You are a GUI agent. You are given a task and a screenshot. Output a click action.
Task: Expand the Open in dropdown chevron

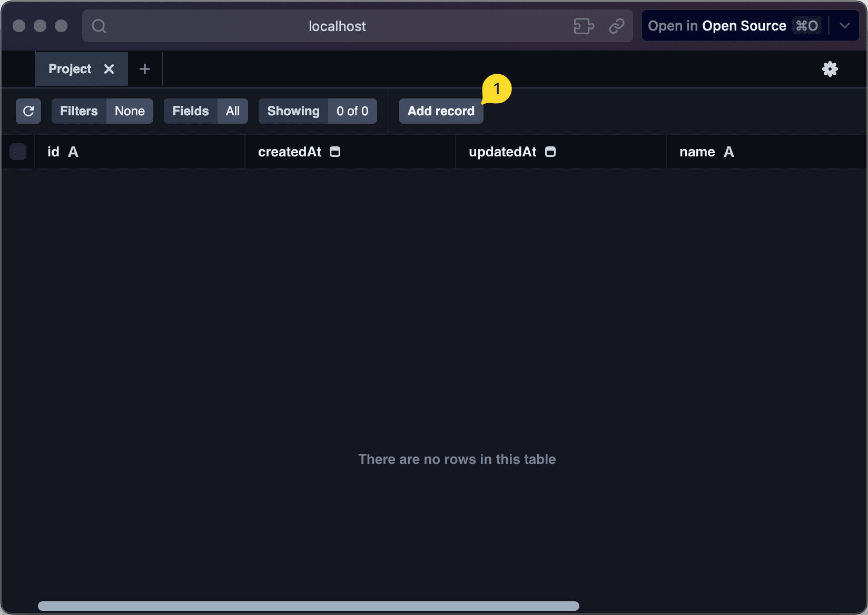point(845,26)
